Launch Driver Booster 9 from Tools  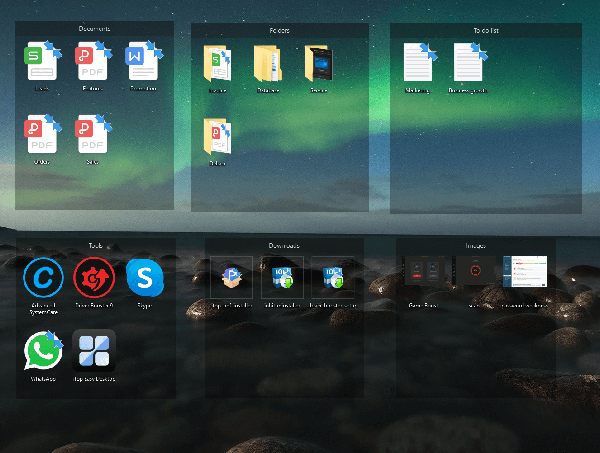(x=94, y=278)
